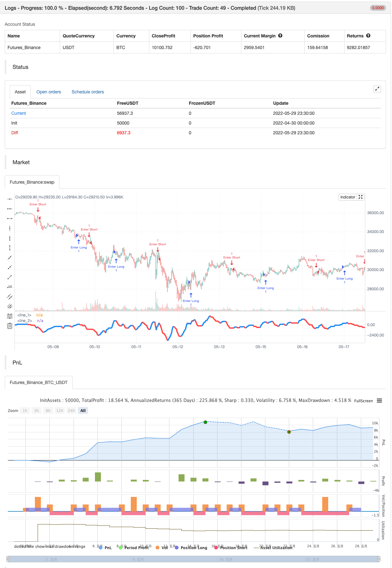Select the horizontal straight line drawing tool
The image size is (392, 568).
click(10, 199)
